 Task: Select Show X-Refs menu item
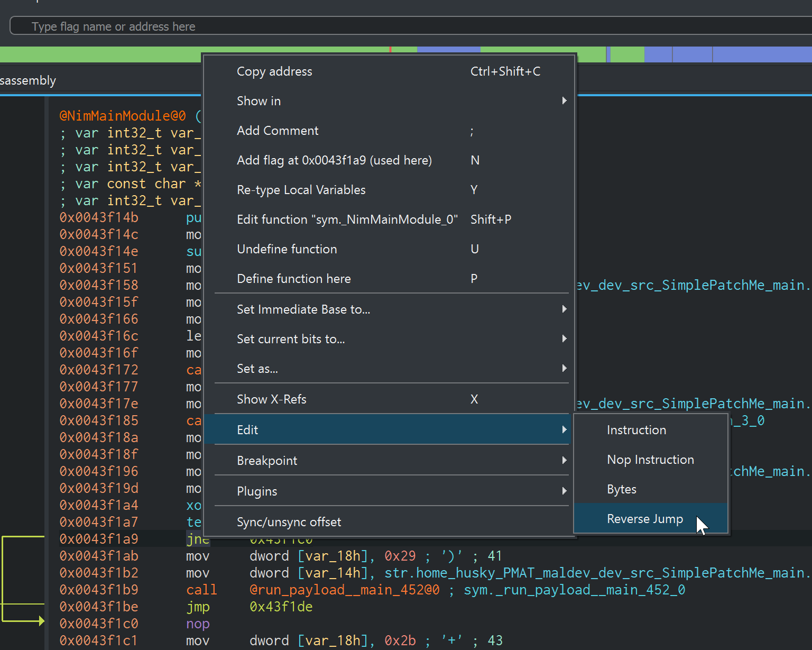(x=271, y=399)
